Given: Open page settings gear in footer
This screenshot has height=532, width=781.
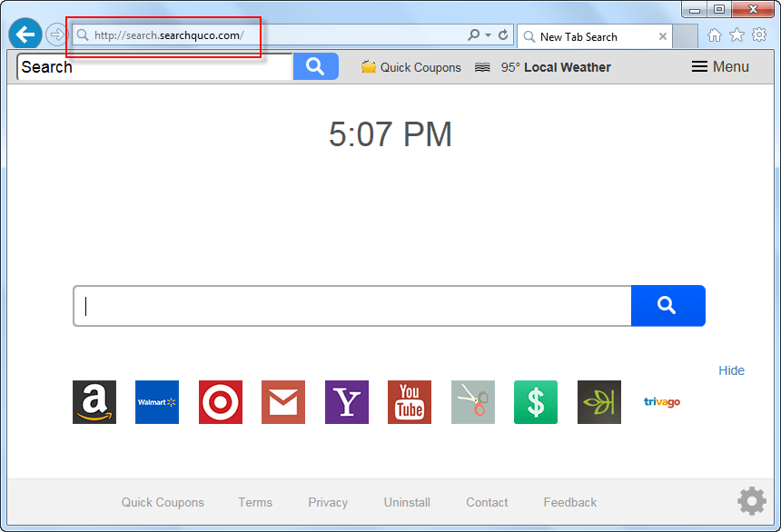Looking at the screenshot, I should coord(752,501).
